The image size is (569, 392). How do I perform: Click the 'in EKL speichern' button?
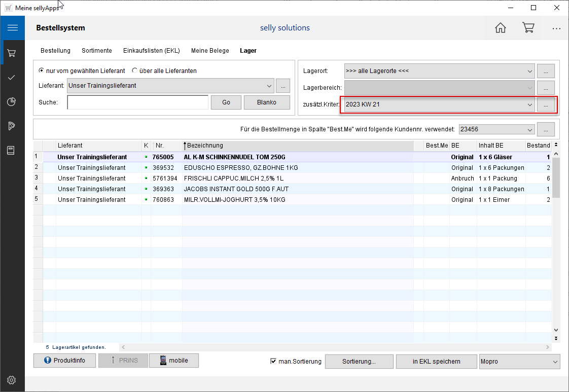pyautogui.click(x=436, y=362)
